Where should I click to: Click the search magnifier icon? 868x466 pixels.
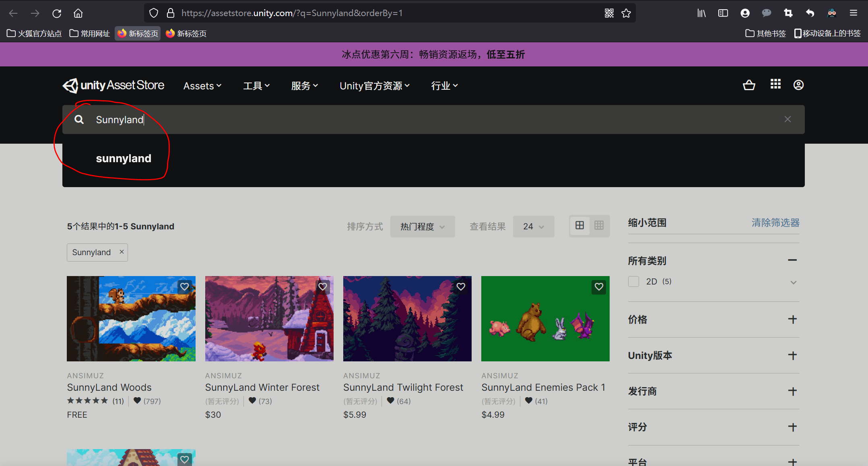pyautogui.click(x=79, y=119)
